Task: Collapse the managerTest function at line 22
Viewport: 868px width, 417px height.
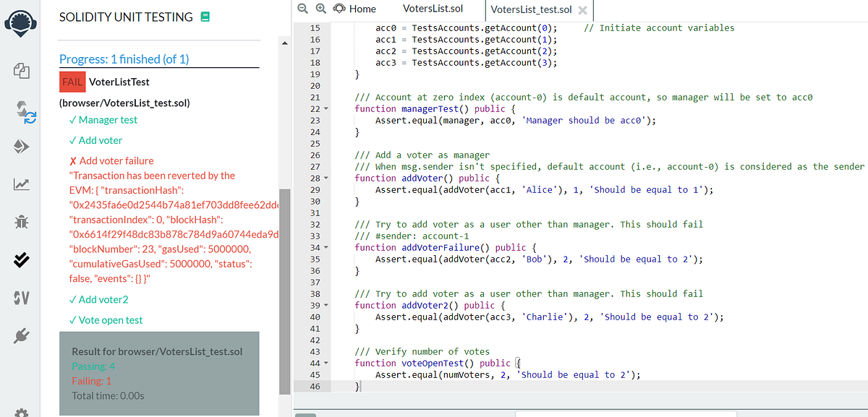Action: 326,108
